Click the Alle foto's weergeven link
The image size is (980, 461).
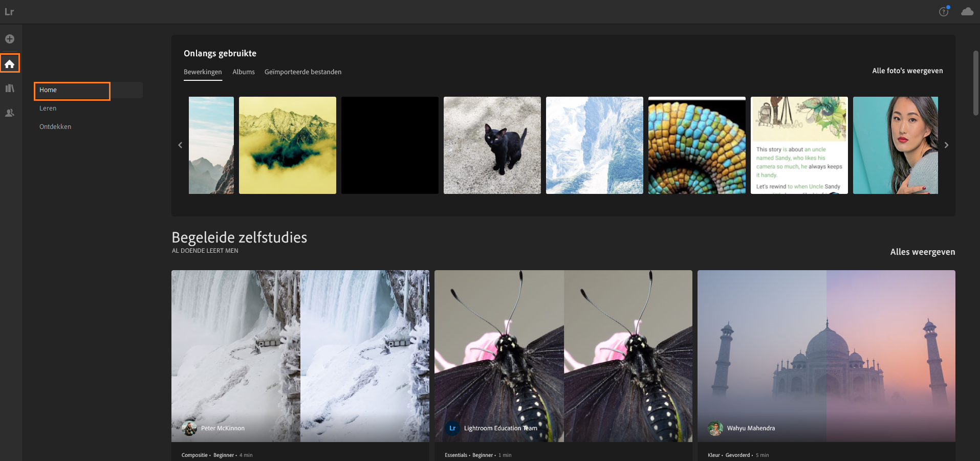point(907,71)
